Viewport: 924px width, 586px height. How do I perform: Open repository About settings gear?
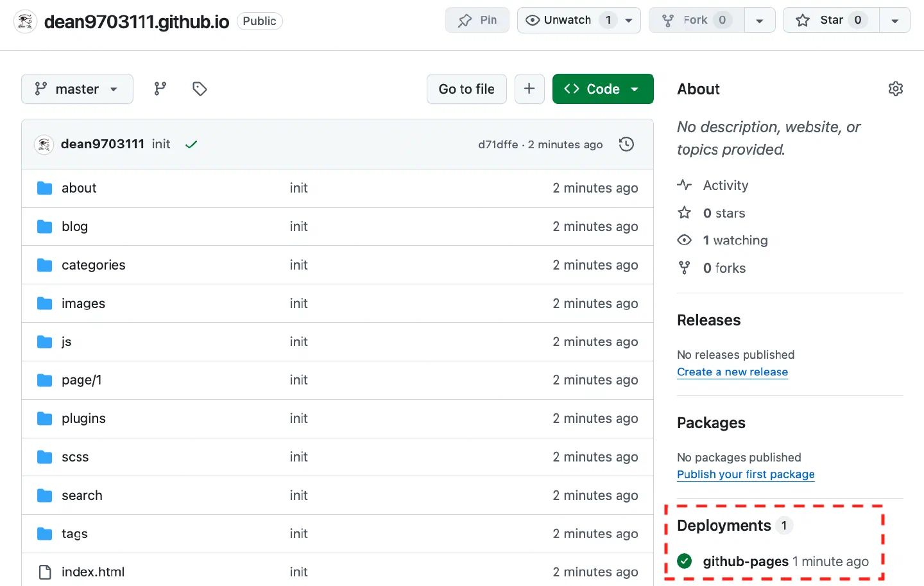click(x=896, y=89)
